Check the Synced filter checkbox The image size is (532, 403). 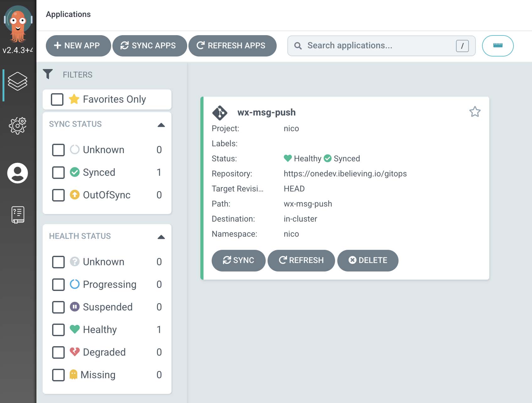coord(58,173)
